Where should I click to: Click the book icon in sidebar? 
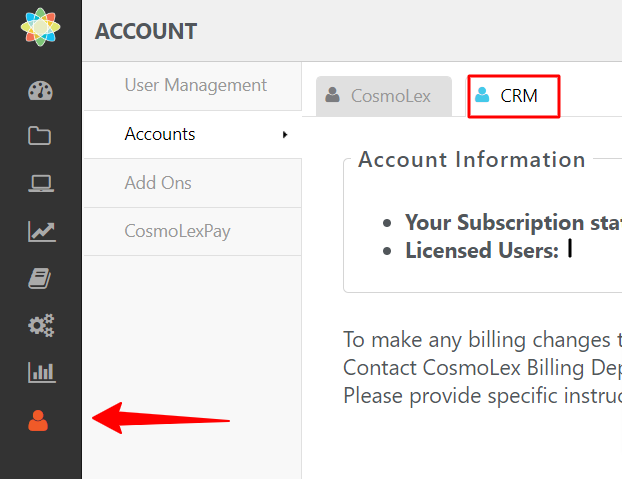tap(40, 278)
